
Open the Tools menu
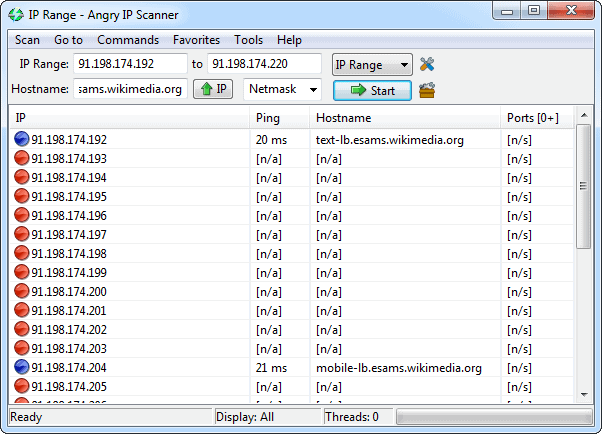click(x=248, y=40)
